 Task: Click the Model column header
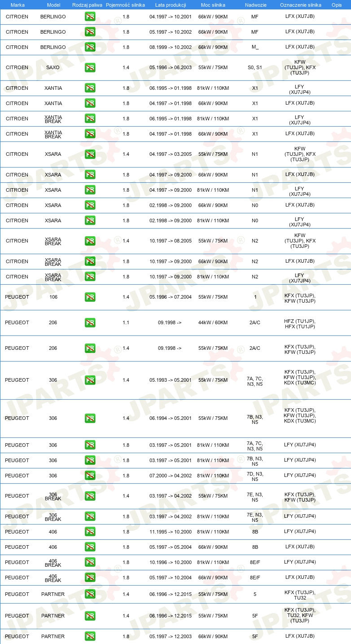[x=53, y=5]
